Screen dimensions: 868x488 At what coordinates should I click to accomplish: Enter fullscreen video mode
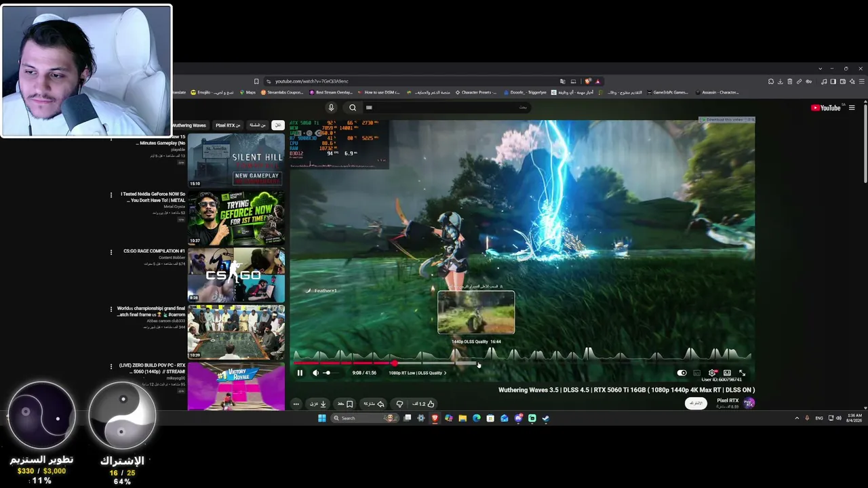point(742,373)
